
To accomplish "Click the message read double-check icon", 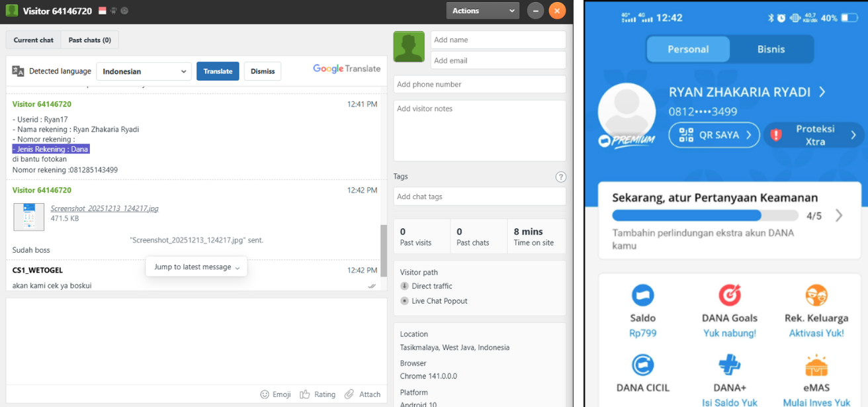I will pyautogui.click(x=372, y=286).
